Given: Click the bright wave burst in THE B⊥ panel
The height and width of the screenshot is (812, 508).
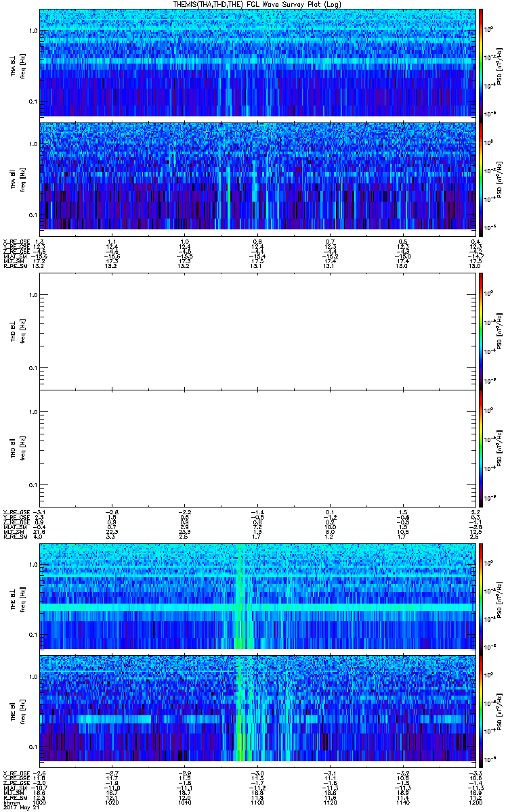Looking at the screenshot, I should tap(239, 595).
